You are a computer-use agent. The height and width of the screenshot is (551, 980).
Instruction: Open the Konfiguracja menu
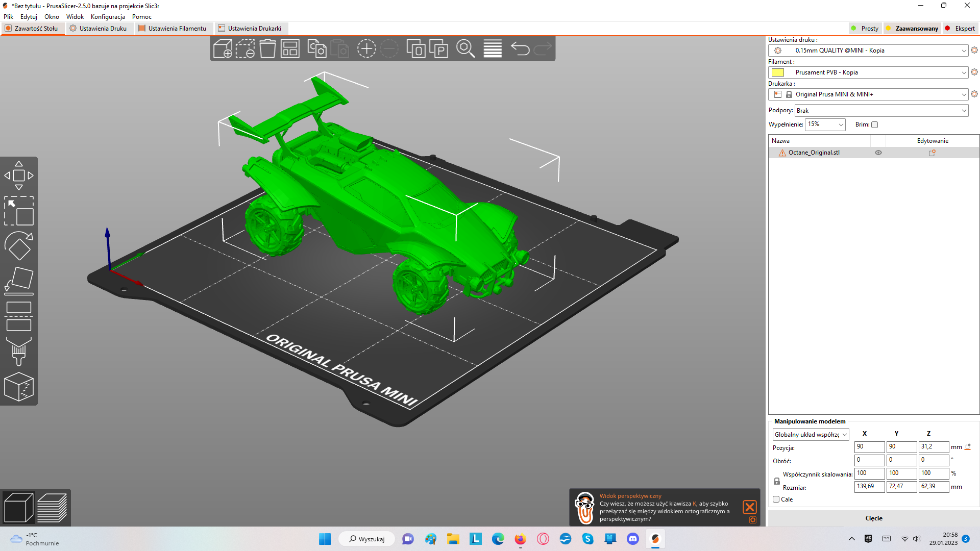coord(108,17)
